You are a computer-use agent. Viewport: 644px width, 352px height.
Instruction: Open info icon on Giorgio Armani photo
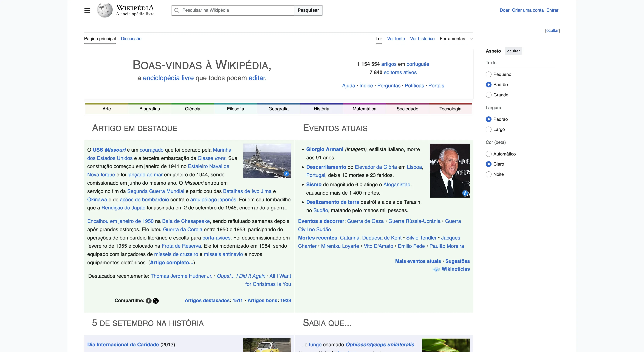(465, 193)
